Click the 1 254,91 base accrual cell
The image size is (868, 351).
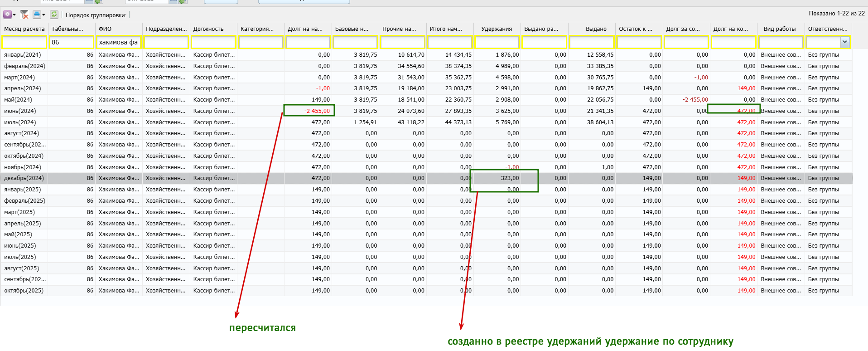pyautogui.click(x=355, y=122)
